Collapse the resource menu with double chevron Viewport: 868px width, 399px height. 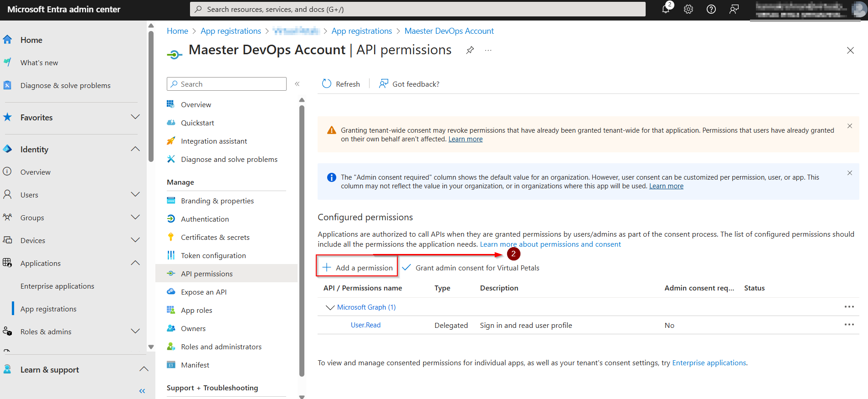(297, 84)
